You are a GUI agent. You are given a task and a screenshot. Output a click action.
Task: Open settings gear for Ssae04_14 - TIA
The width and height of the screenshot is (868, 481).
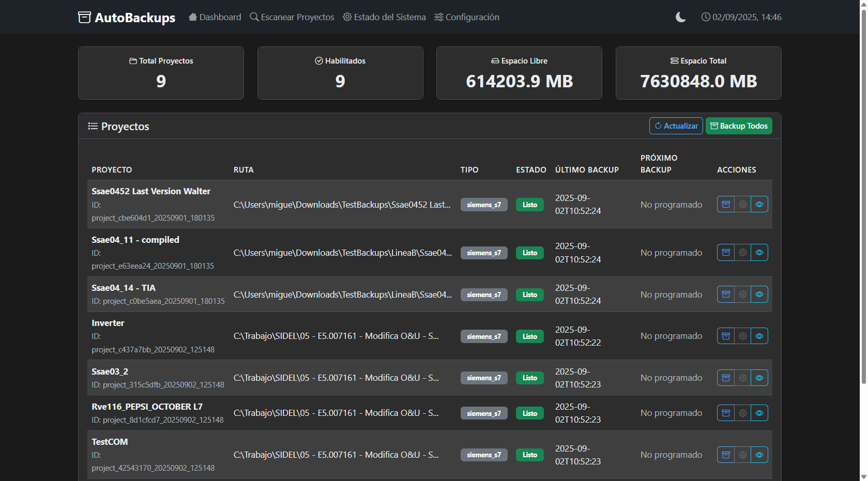[743, 294]
